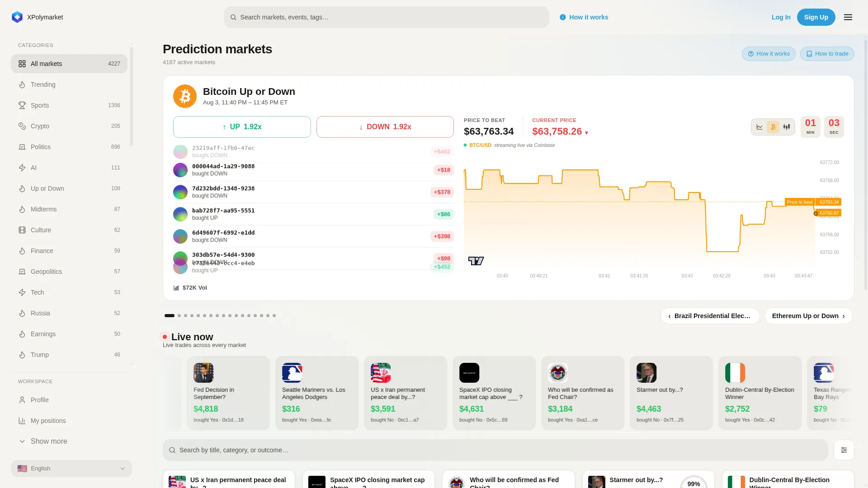Click trade row 6d49607f-6992-e1dd

coord(313,236)
